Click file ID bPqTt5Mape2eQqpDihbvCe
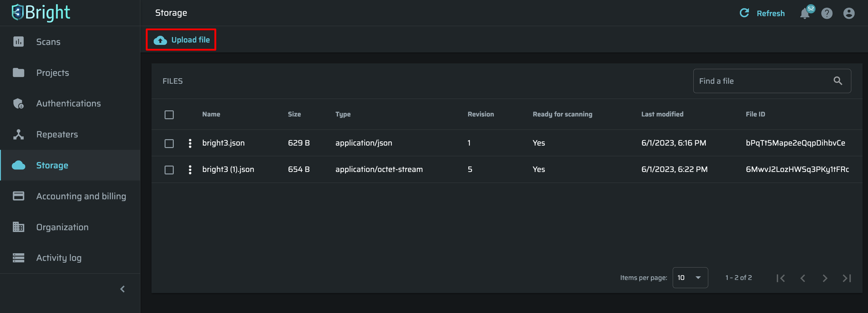The image size is (868, 313). [795, 143]
